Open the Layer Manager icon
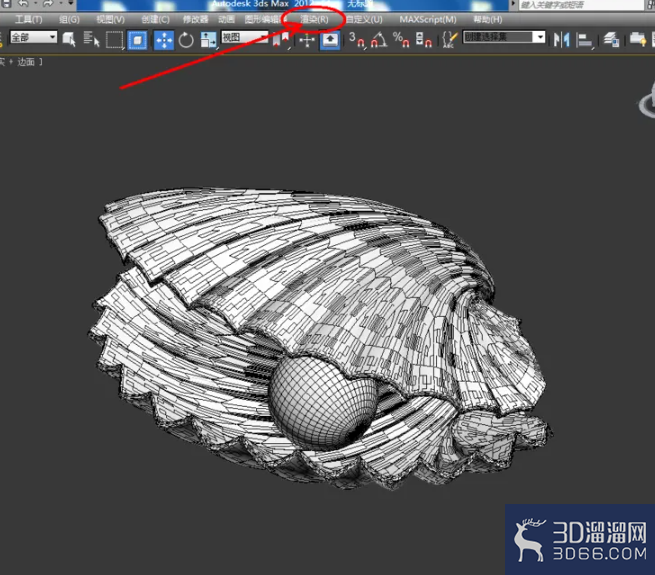The image size is (655, 575). (611, 40)
